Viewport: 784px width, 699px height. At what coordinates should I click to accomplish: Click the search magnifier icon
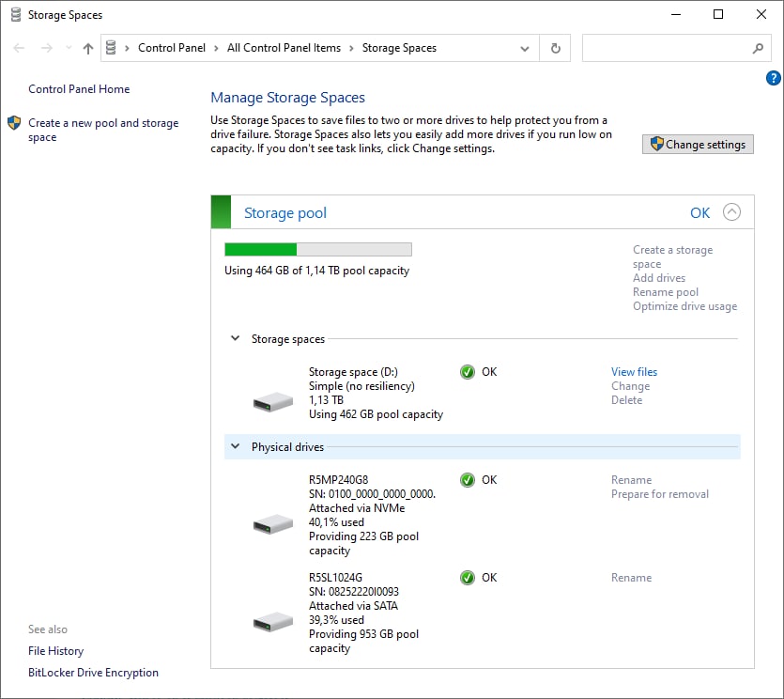758,48
